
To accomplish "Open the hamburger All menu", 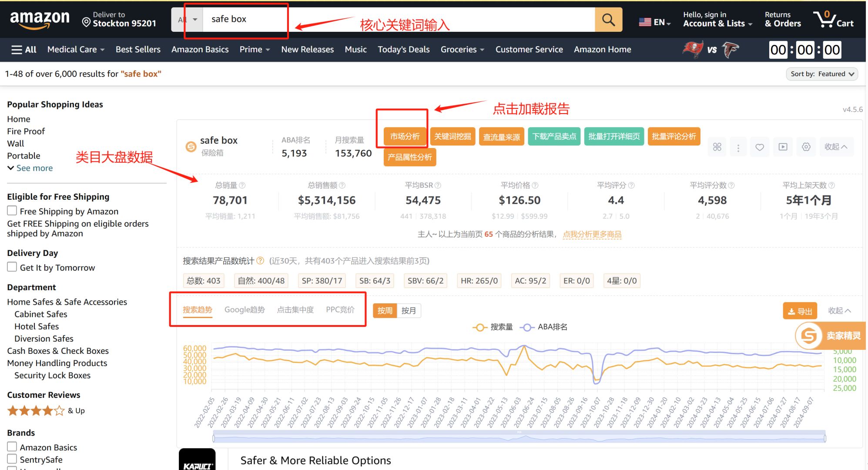I will [x=24, y=50].
